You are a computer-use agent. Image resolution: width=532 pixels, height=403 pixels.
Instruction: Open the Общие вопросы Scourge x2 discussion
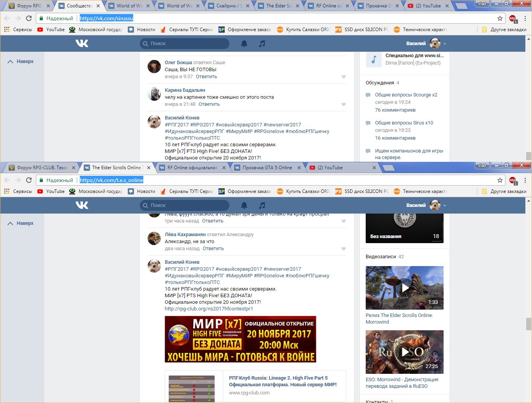tap(406, 95)
